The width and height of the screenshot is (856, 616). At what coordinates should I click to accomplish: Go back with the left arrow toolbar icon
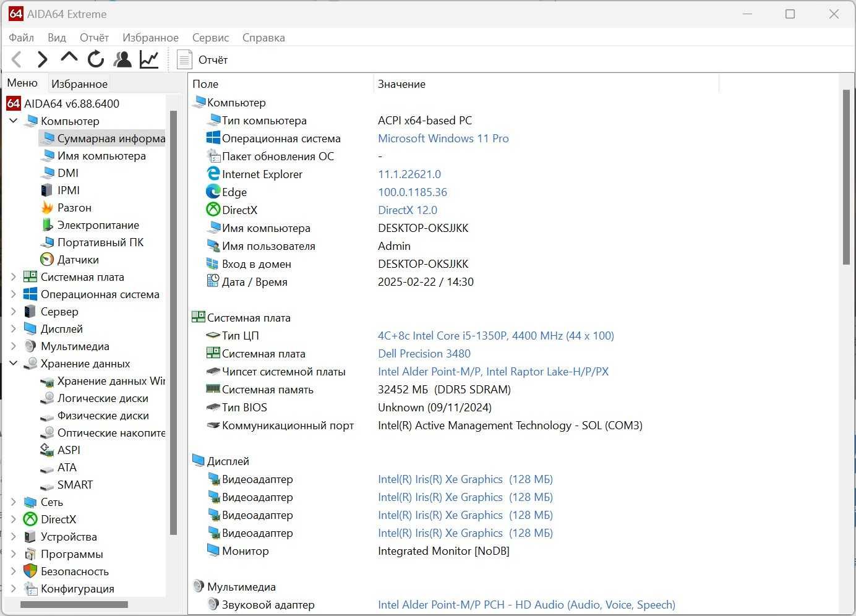click(17, 59)
